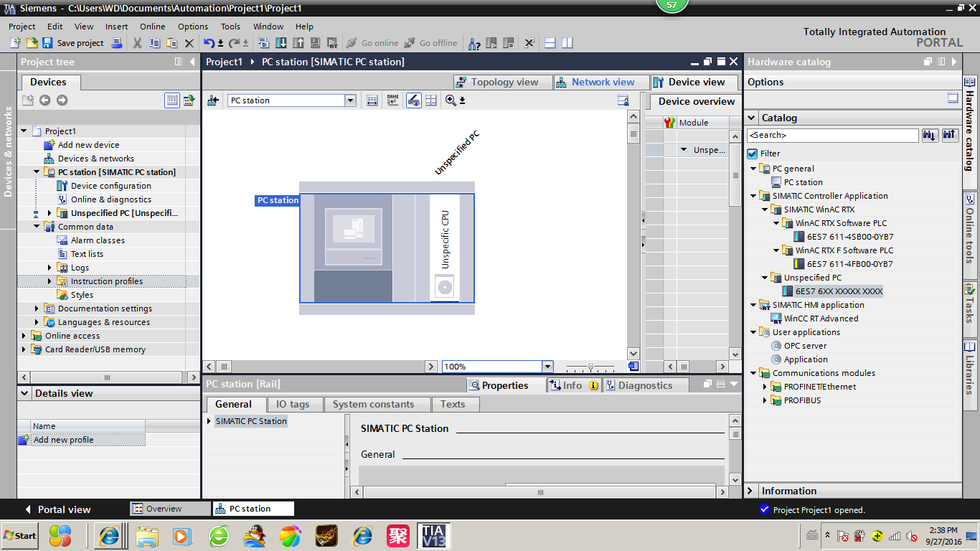Screen dimensions: 980x551
Task: Undo the last action
Action: (209, 43)
